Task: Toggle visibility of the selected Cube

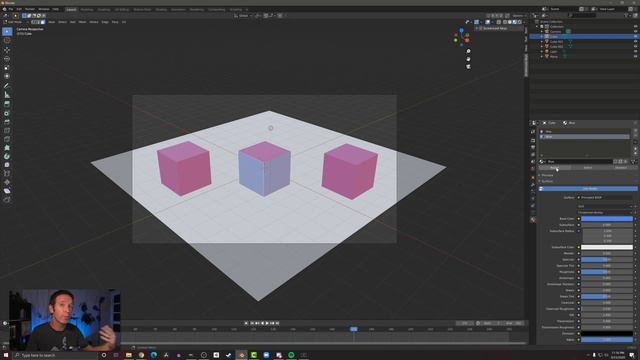Action: pyautogui.click(x=635, y=36)
